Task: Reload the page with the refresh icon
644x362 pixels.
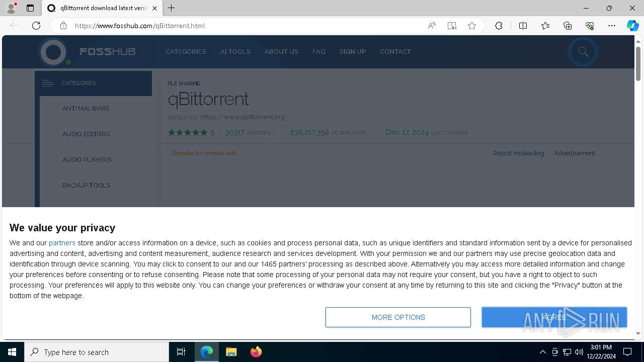Action: point(36,26)
